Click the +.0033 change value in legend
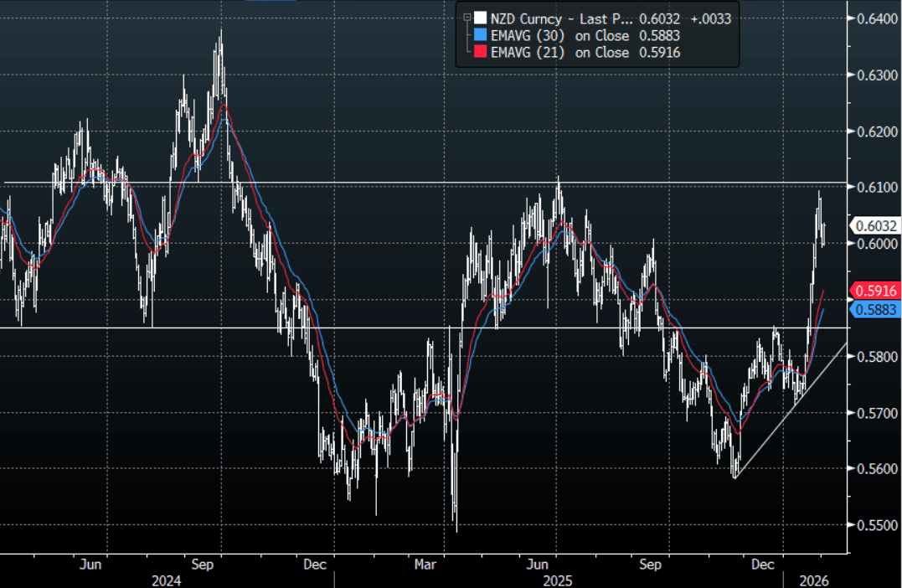The width and height of the screenshot is (902, 588). point(712,18)
